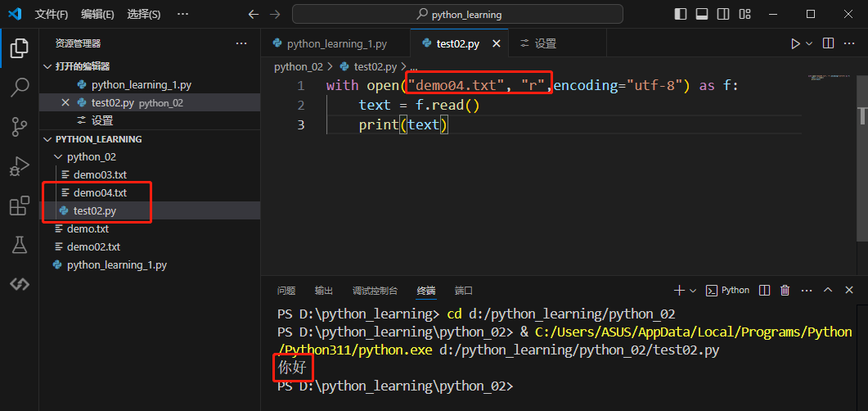Open demo02.txt in the explorer
Image resolution: width=868 pixels, height=411 pixels.
pos(150,246)
